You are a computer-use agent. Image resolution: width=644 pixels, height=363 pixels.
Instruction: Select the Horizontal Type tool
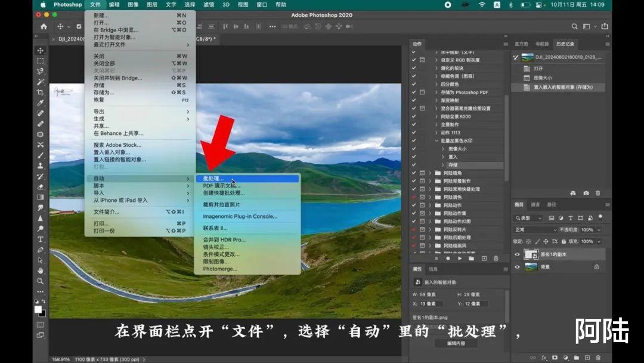click(x=41, y=239)
